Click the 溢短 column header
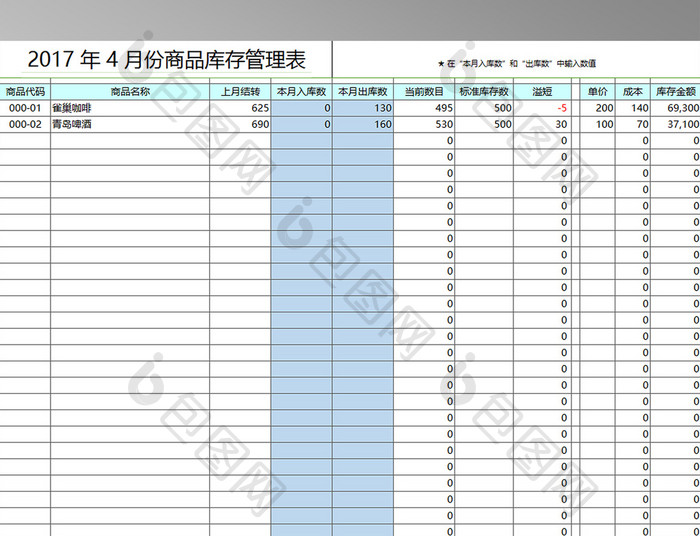Viewport: 700px width, 536px height. tap(542, 91)
